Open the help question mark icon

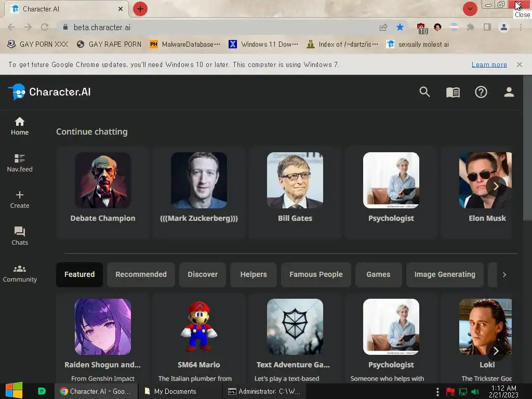tap(481, 92)
